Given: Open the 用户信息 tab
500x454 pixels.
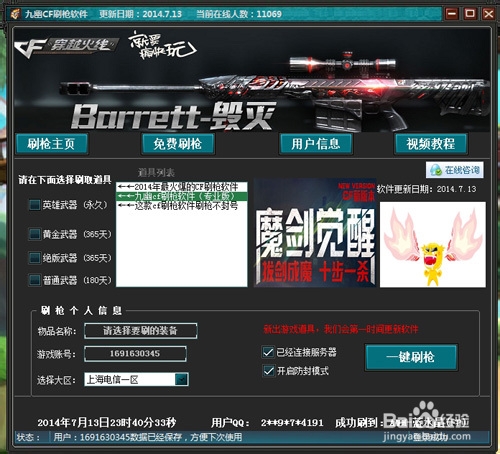Looking at the screenshot, I should pyautogui.click(x=315, y=144).
